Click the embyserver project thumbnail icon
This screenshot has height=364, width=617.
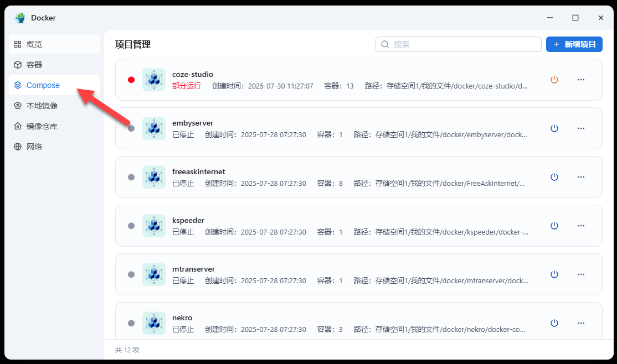pyautogui.click(x=153, y=128)
